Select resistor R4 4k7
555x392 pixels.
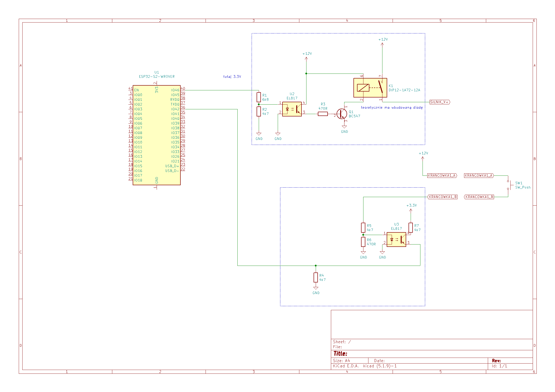(x=316, y=277)
